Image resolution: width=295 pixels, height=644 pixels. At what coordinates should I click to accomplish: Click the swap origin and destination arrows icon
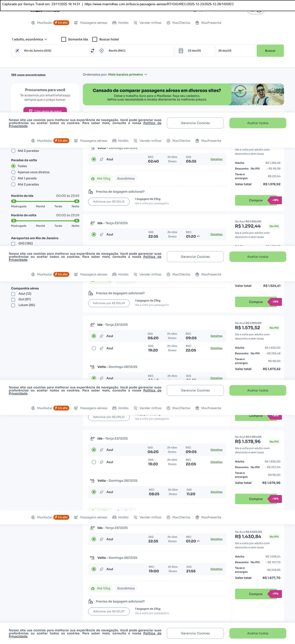[x=92, y=51]
